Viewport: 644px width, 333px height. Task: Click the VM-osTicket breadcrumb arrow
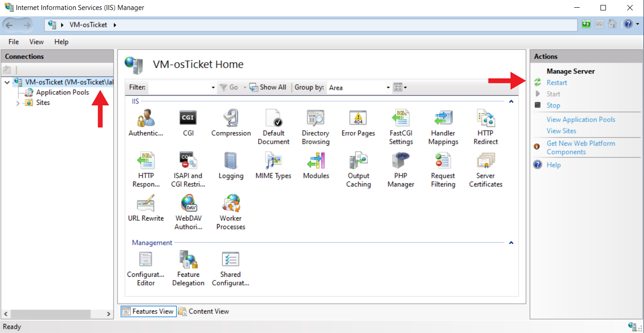(115, 24)
